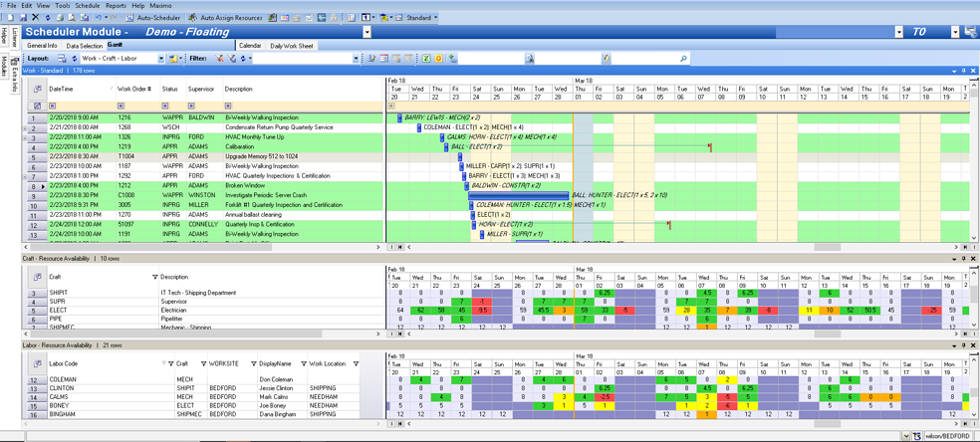The width and height of the screenshot is (980, 442).
Task: Open the Standard view dropdown
Action: pos(435,18)
